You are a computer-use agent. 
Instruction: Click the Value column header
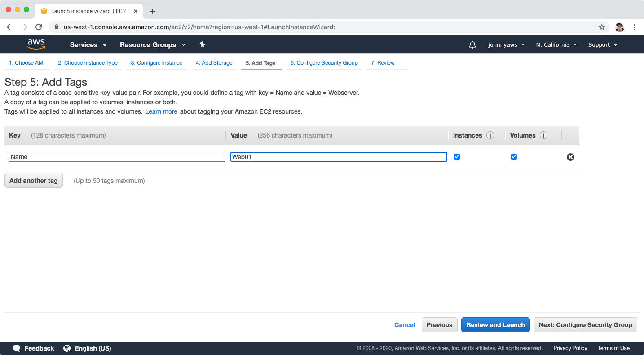239,135
